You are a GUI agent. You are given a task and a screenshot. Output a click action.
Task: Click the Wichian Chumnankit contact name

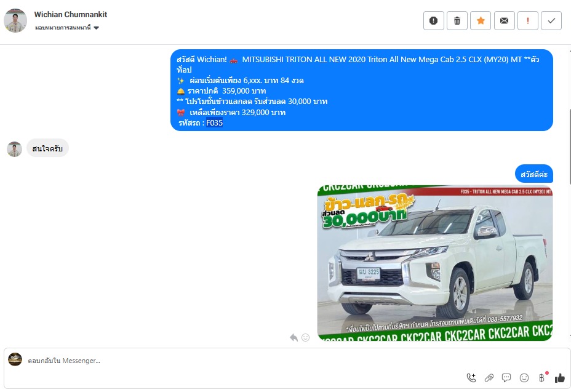[71, 15]
